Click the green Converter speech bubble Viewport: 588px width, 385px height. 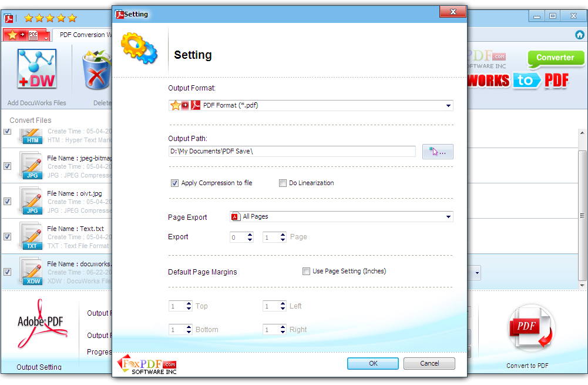pyautogui.click(x=556, y=59)
